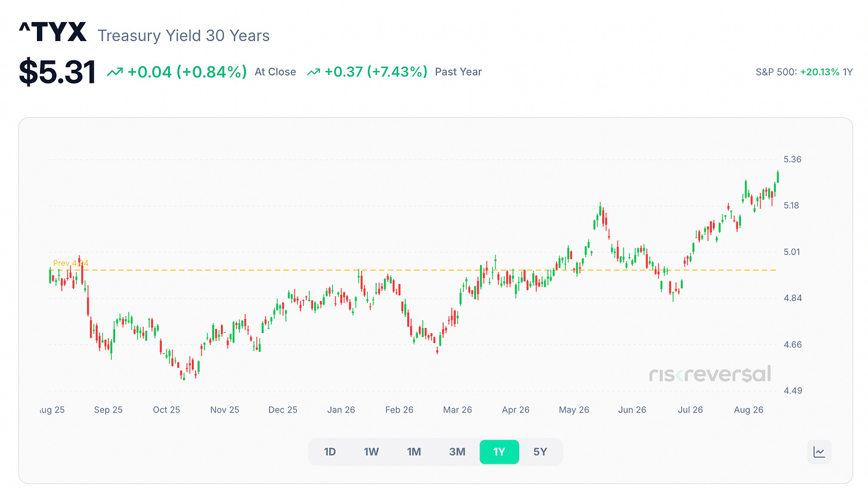Viewport: 868px width, 496px height.
Task: Click the "Dec 25" x-axis label
Action: click(x=283, y=410)
